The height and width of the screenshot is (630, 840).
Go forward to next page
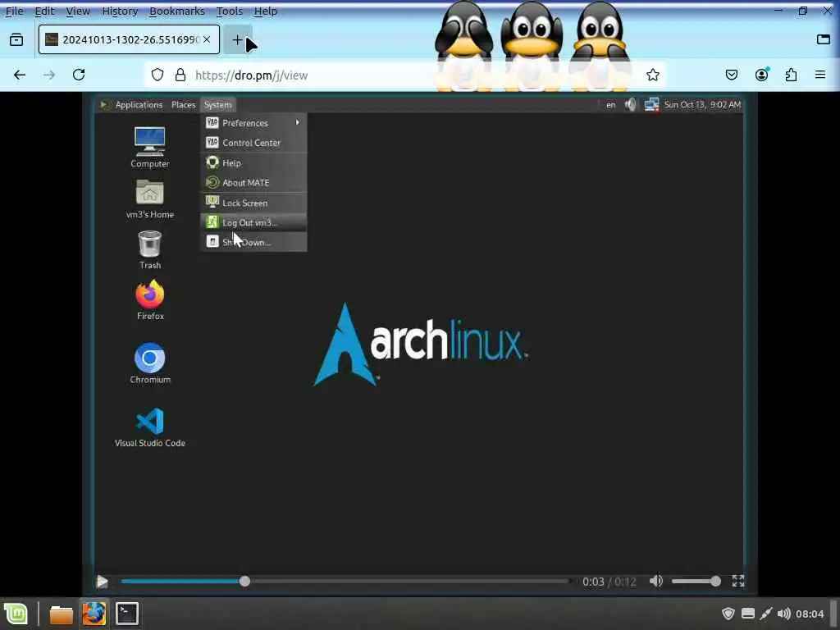[49, 75]
